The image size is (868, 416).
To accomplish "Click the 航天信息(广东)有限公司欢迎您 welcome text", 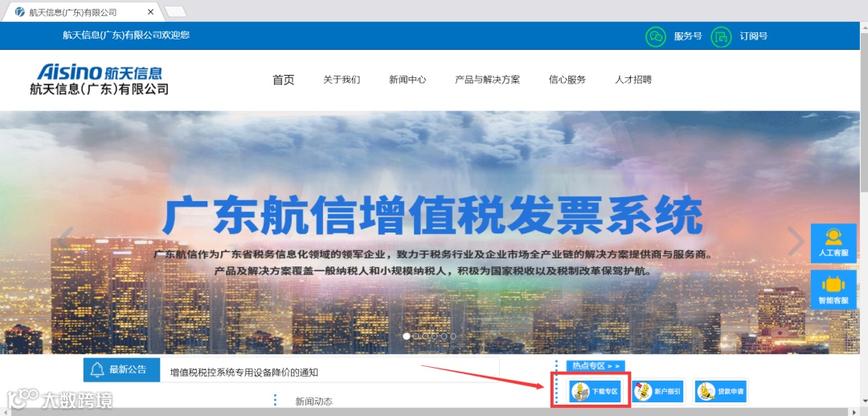I will click(126, 35).
